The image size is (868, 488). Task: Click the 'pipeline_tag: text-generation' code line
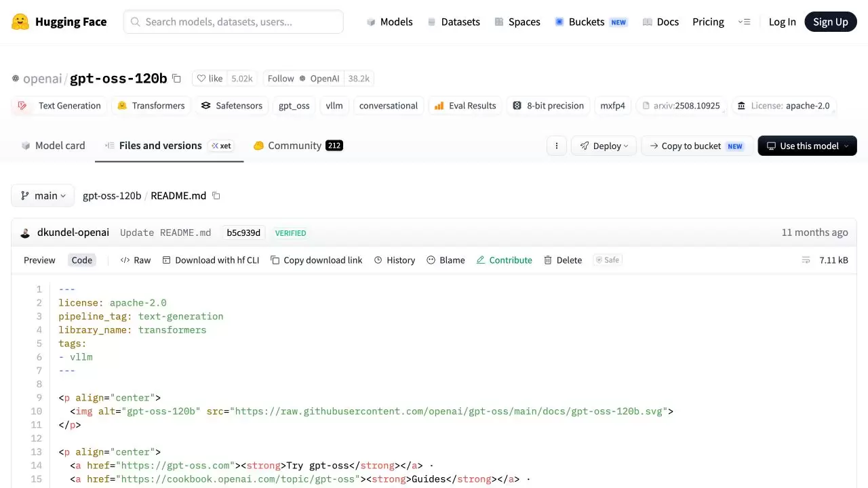coord(141,317)
